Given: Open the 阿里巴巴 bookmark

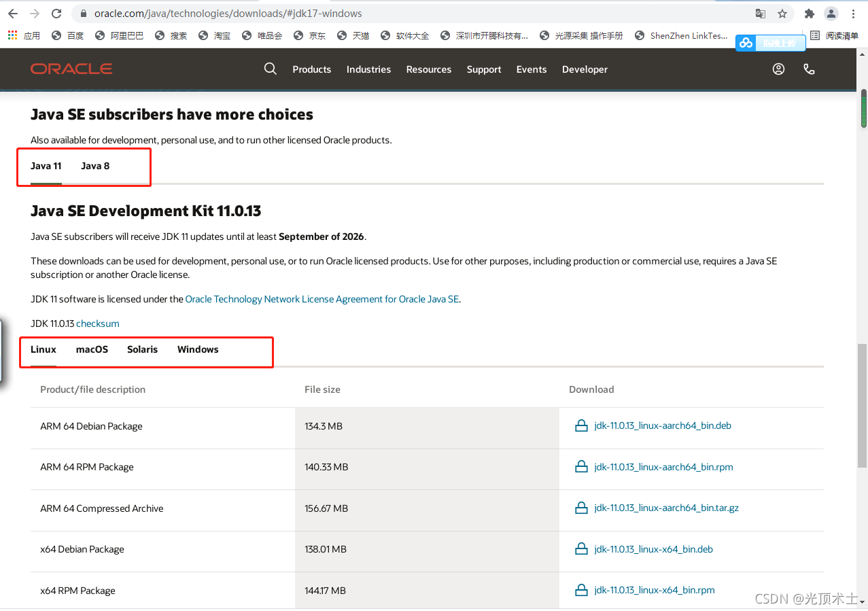Looking at the screenshot, I should click(x=120, y=35).
